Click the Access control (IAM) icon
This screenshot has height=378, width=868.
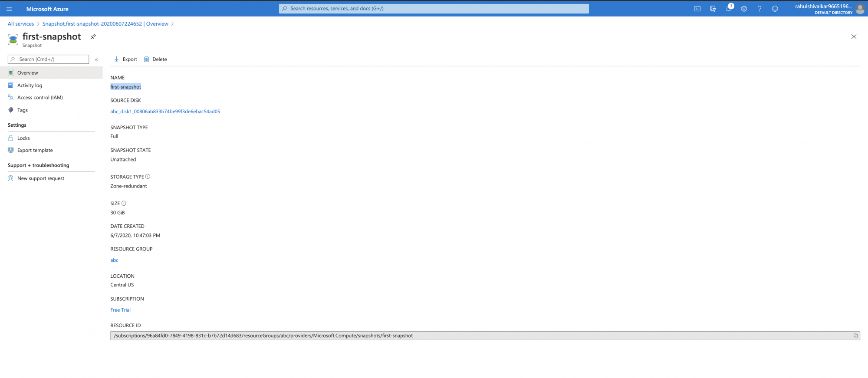pos(11,98)
